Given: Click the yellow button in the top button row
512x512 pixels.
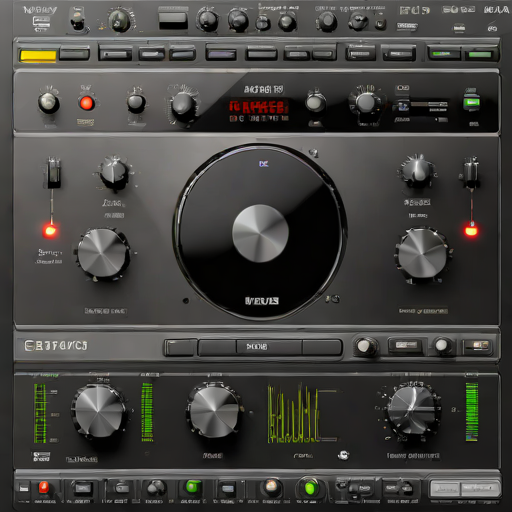Looking at the screenshot, I should tap(38, 55).
